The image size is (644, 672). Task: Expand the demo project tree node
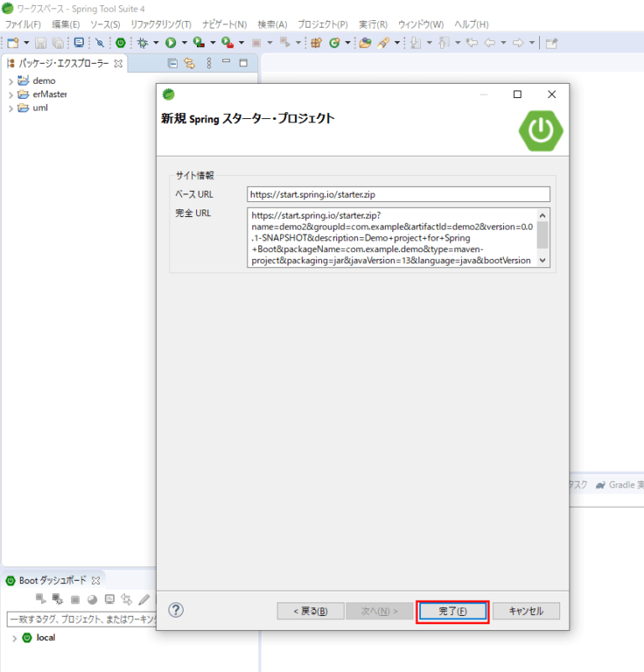(x=11, y=80)
